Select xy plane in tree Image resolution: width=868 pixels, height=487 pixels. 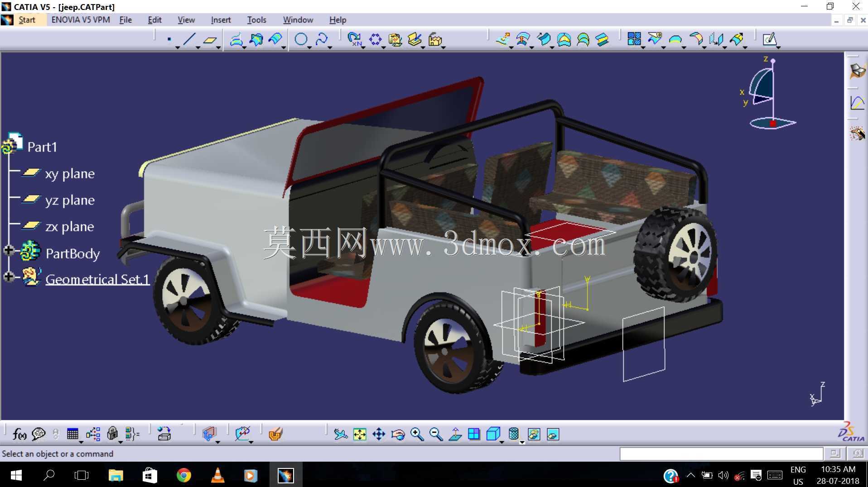[70, 173]
